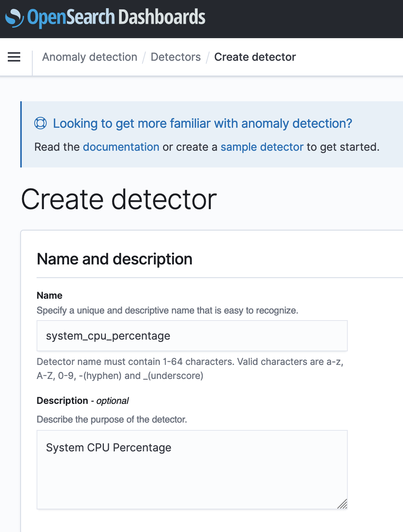
Task: Go to Detectors breadcrumb
Action: [176, 57]
